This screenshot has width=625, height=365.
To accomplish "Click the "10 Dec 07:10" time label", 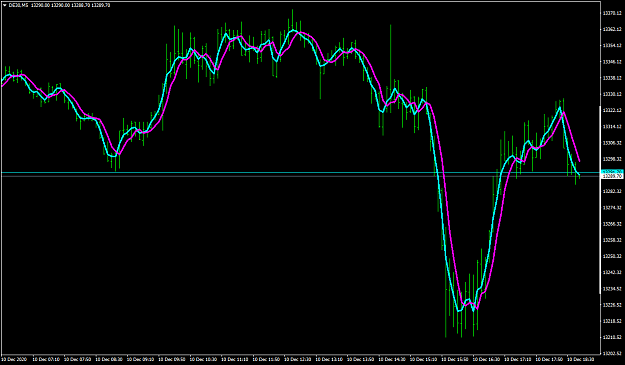I will (x=47, y=359).
